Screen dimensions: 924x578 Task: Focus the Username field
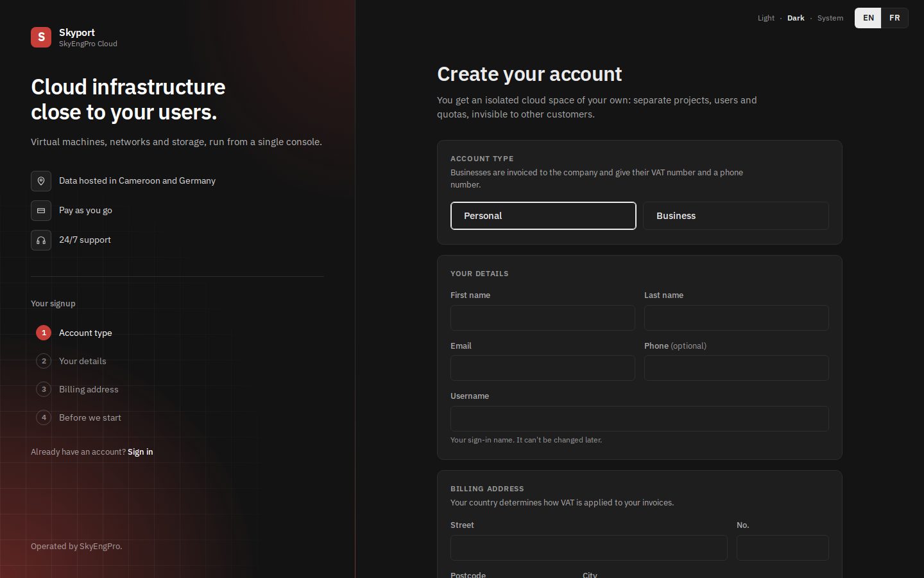[x=640, y=419]
